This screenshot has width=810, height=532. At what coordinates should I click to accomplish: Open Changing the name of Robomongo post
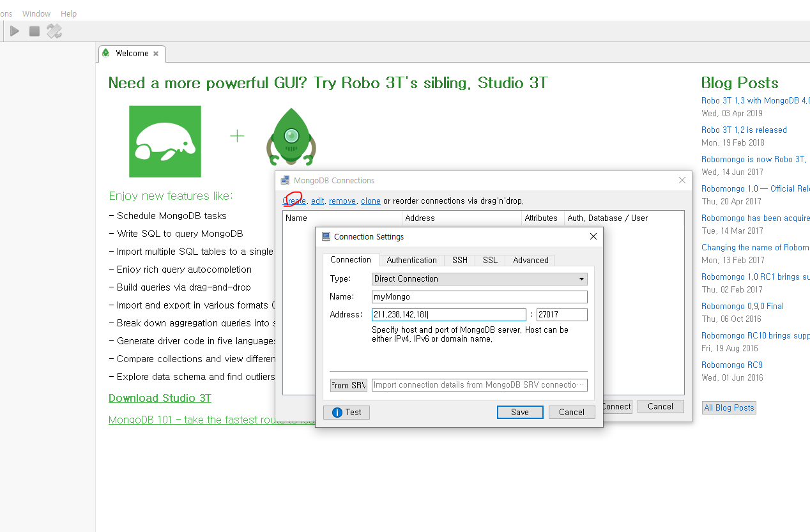click(x=756, y=247)
